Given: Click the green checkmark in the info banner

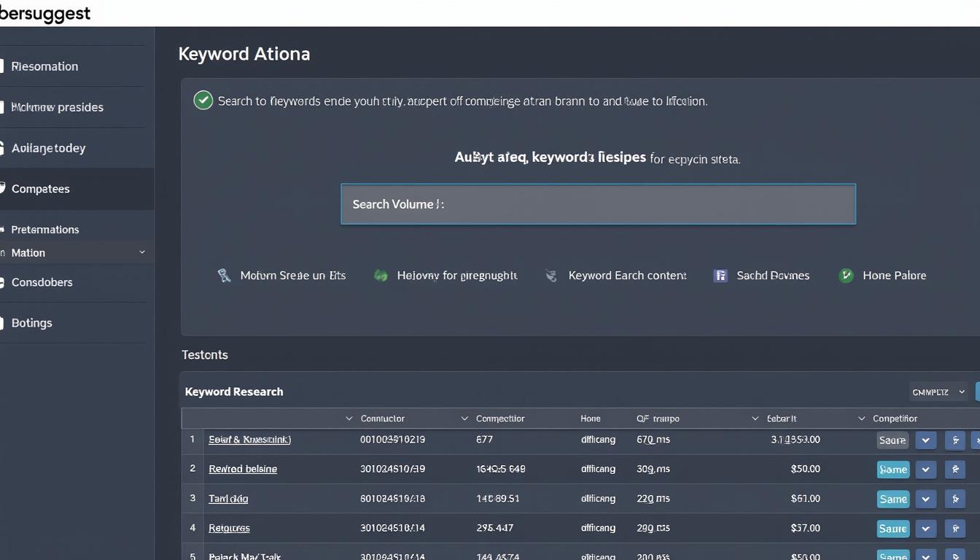Looking at the screenshot, I should [203, 100].
